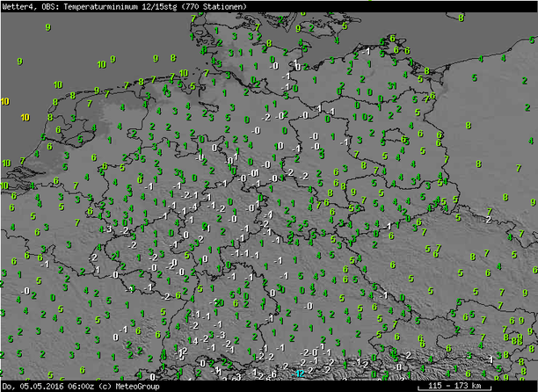538x392 pixels.
Task: Click the cyan '-12' station value
Action: click(x=298, y=374)
